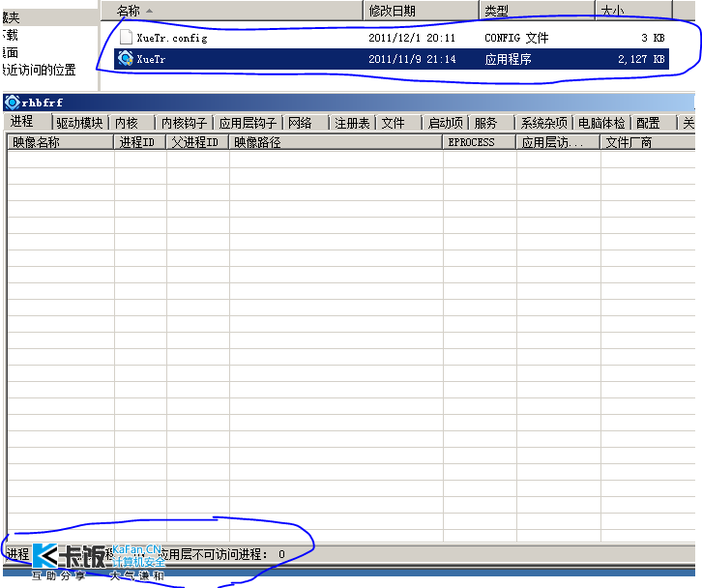The width and height of the screenshot is (702, 588).
Task: Click the rhbfrf window title icon
Action: [12, 103]
